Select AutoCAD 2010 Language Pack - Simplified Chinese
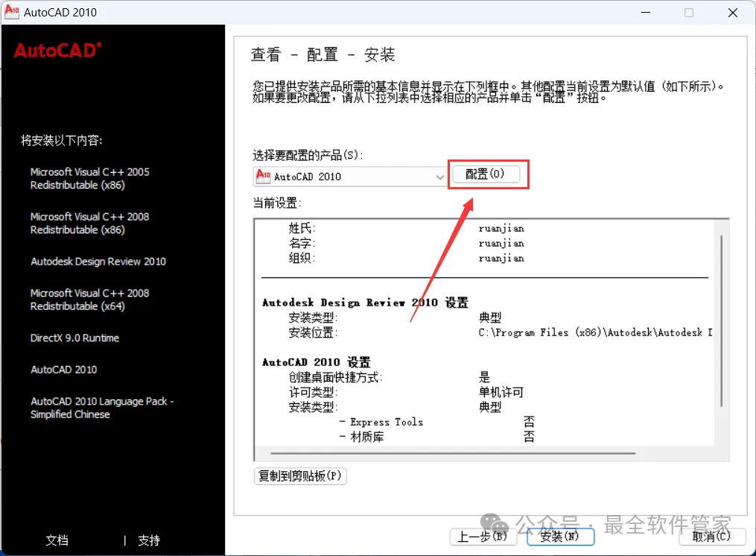Viewport: 756px width, 556px height. (102, 408)
